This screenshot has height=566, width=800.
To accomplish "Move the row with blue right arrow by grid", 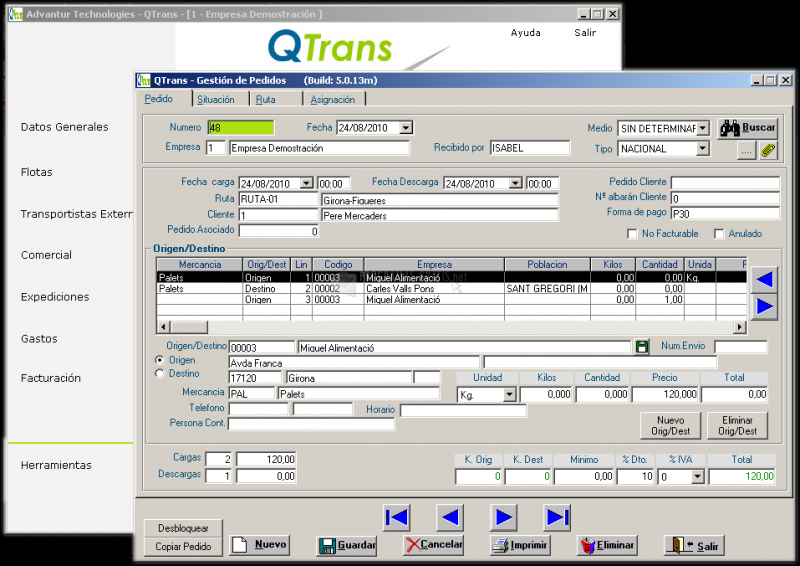I will 764,306.
